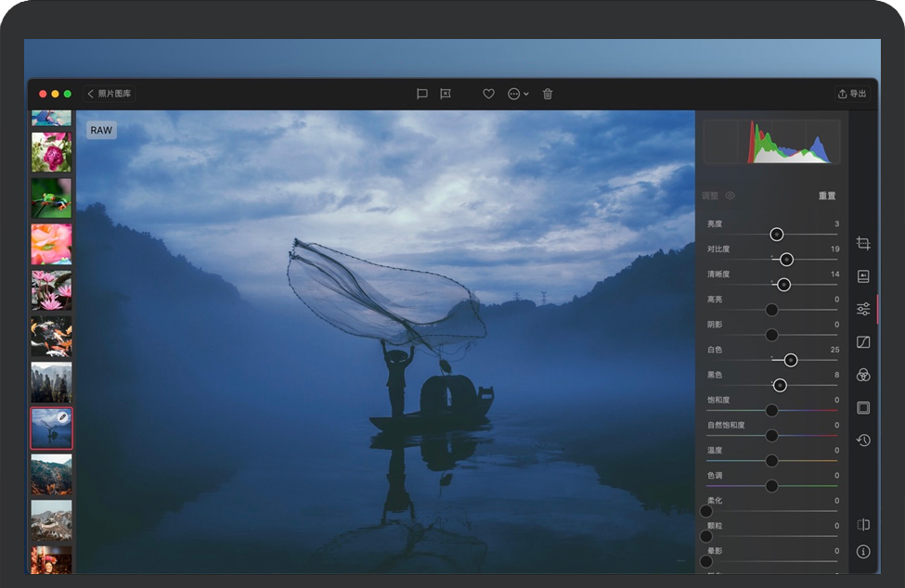Open the presets photo icon in sidebar
905x588 pixels.
pyautogui.click(x=863, y=276)
